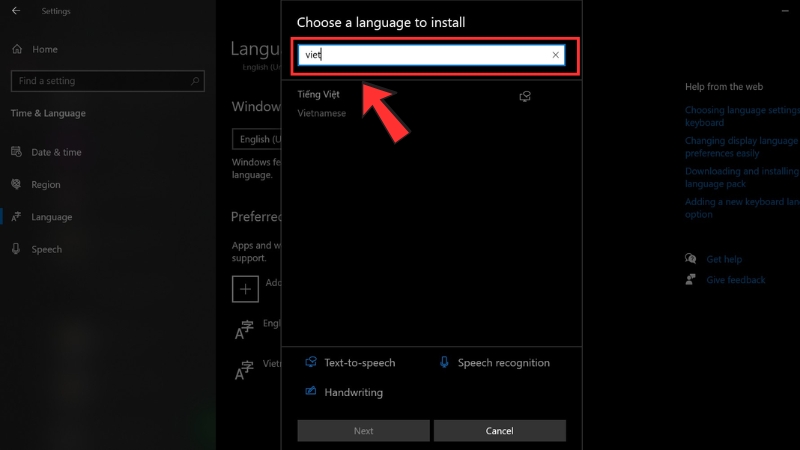Click the Text-to-speech legend icon
Image resolution: width=800 pixels, height=450 pixels.
(x=311, y=363)
